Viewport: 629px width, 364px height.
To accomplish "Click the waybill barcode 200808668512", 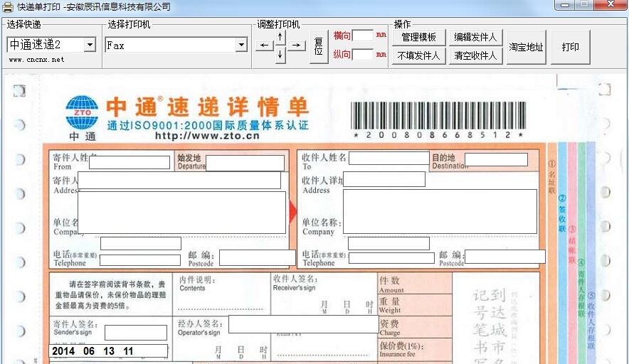I will pos(438,119).
